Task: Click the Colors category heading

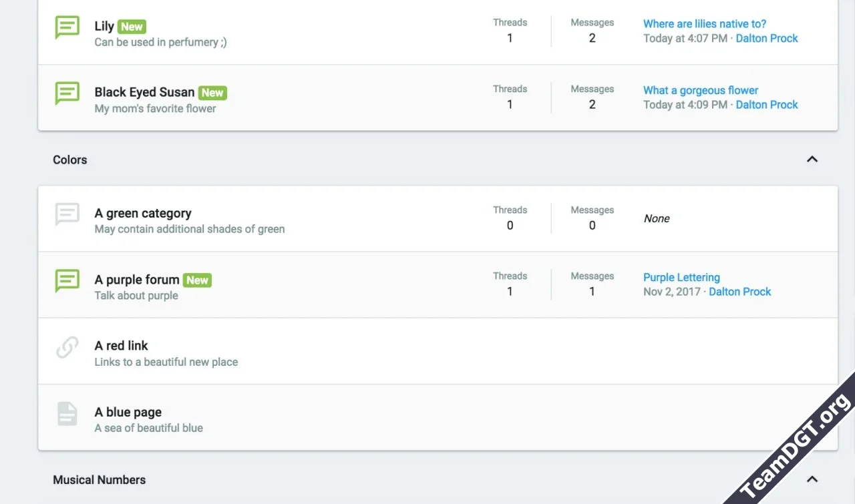Action: (x=70, y=160)
